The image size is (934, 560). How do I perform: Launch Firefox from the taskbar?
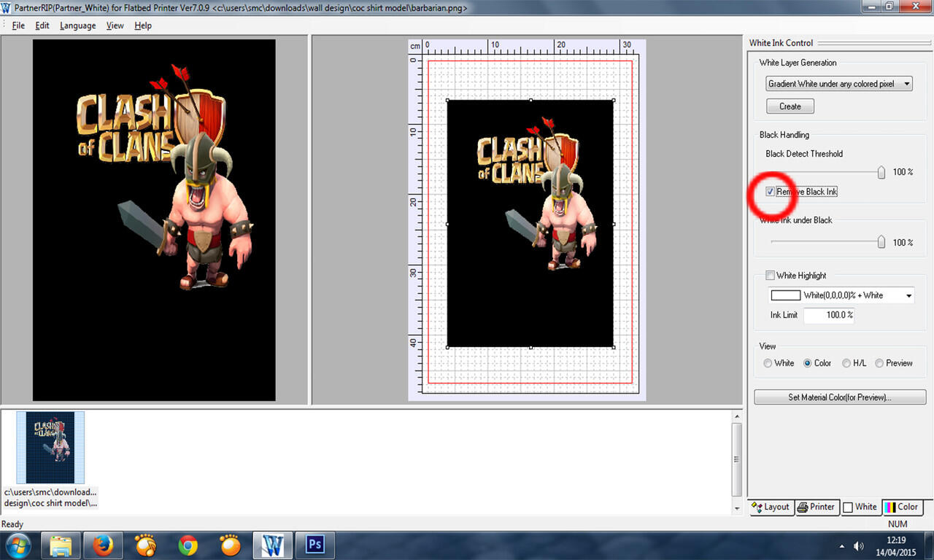click(x=104, y=545)
